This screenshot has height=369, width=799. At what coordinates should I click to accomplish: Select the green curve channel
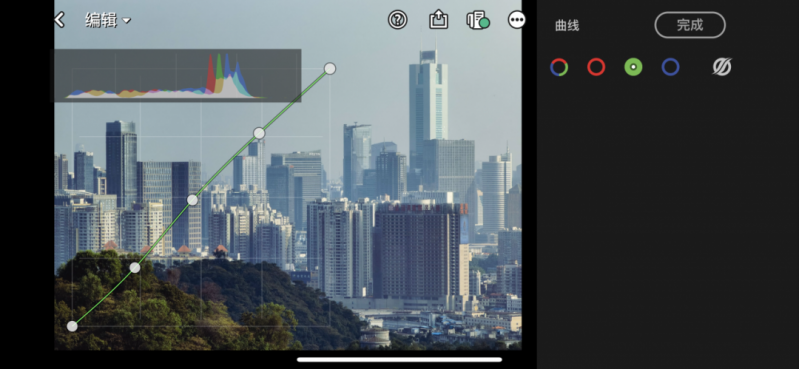[x=633, y=67]
